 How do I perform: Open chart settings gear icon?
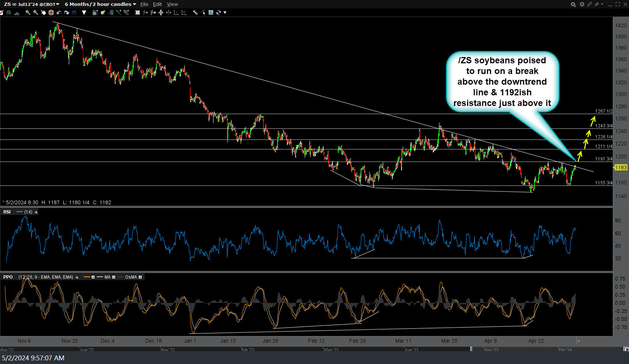coord(582,4)
